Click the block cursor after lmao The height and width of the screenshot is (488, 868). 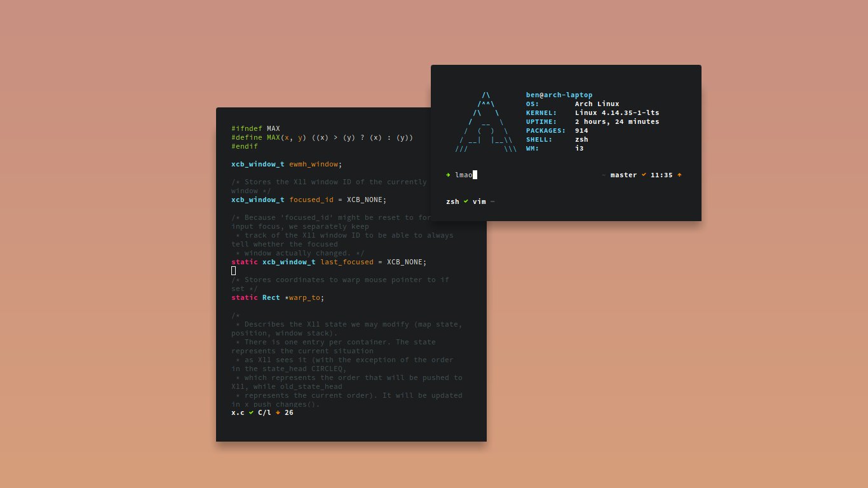click(475, 175)
